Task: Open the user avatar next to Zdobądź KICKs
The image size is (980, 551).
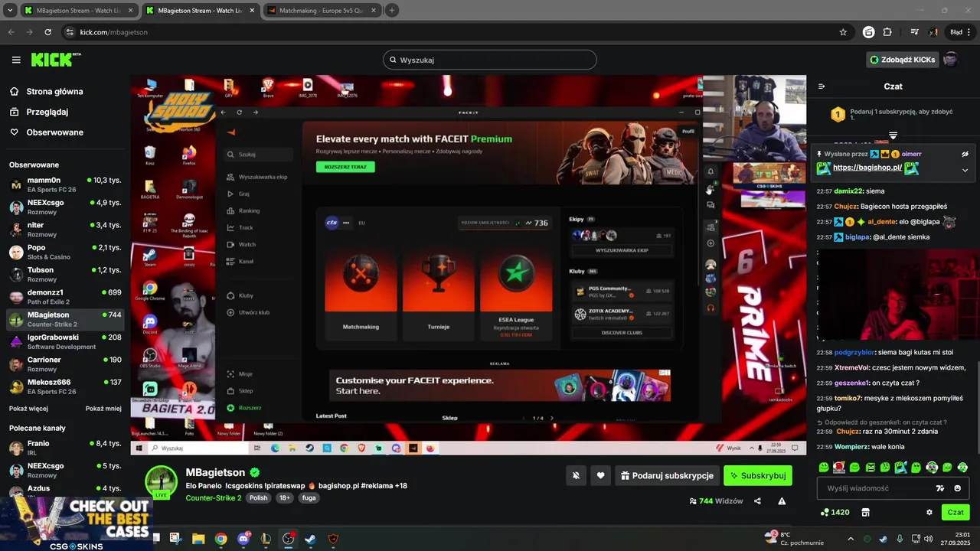Action: click(950, 60)
